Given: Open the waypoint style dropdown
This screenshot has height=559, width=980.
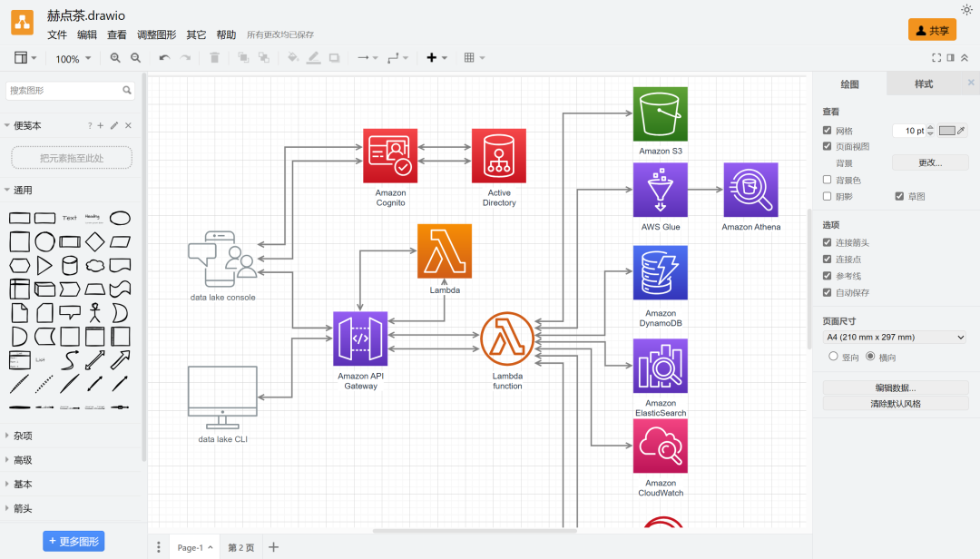Looking at the screenshot, I should (397, 57).
